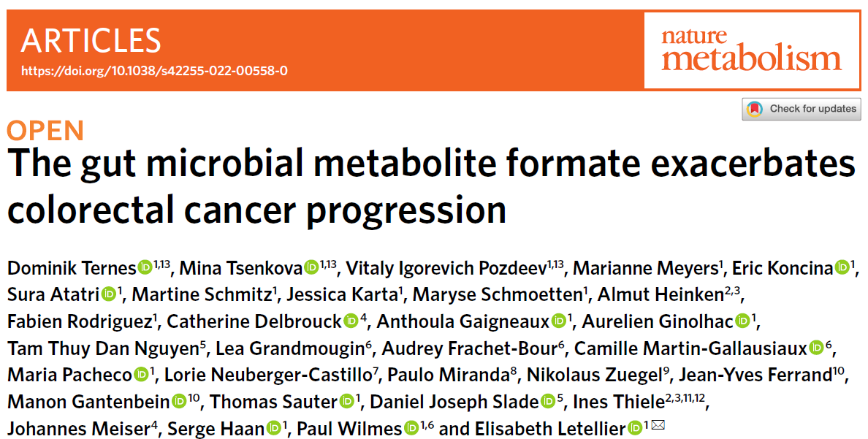Open Daniel Joseph Slade's ORCID icon

click(x=548, y=402)
